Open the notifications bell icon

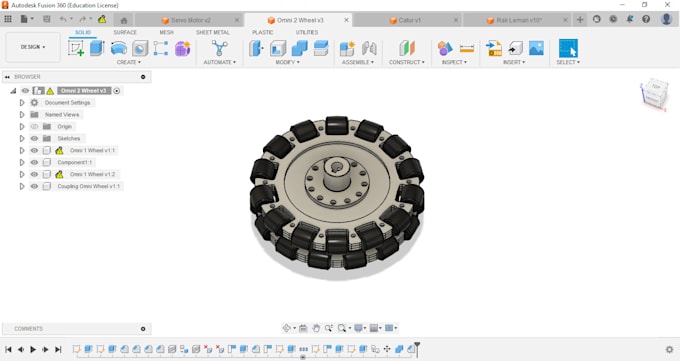click(630, 19)
